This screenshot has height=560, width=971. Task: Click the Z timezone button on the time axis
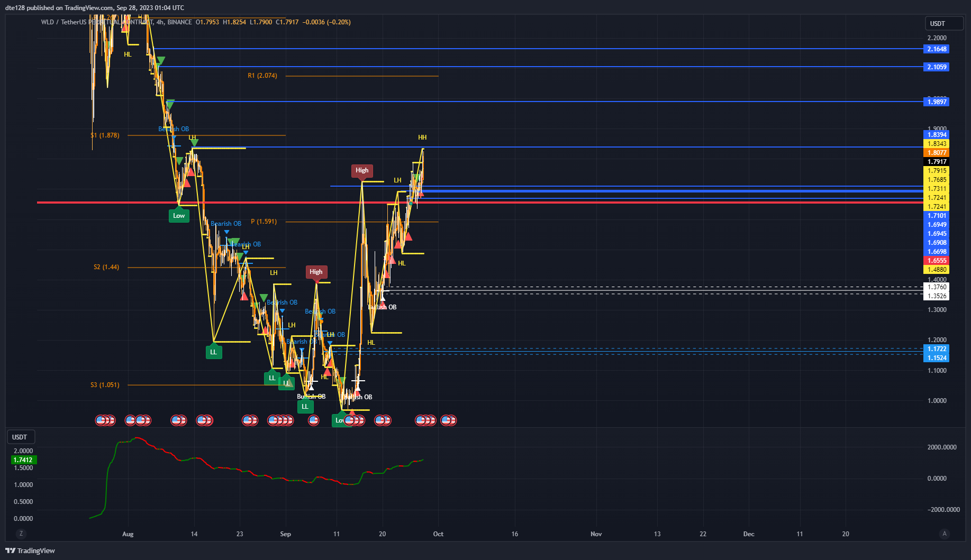point(21,534)
